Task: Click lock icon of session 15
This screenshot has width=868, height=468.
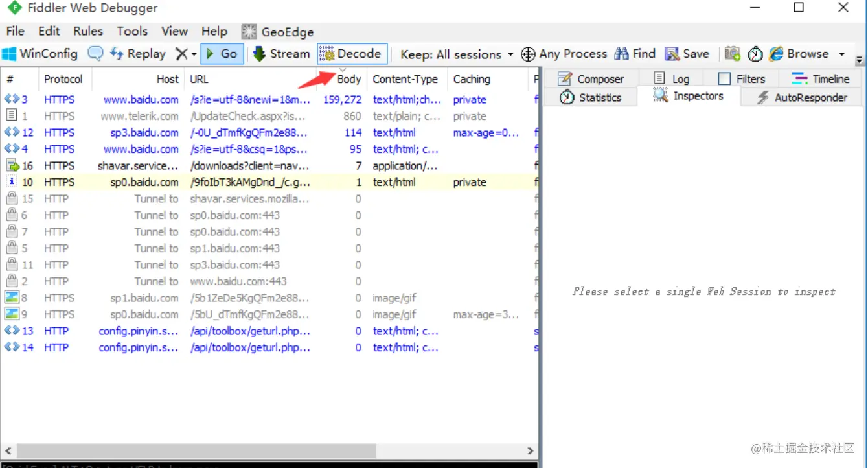Action: pyautogui.click(x=12, y=198)
